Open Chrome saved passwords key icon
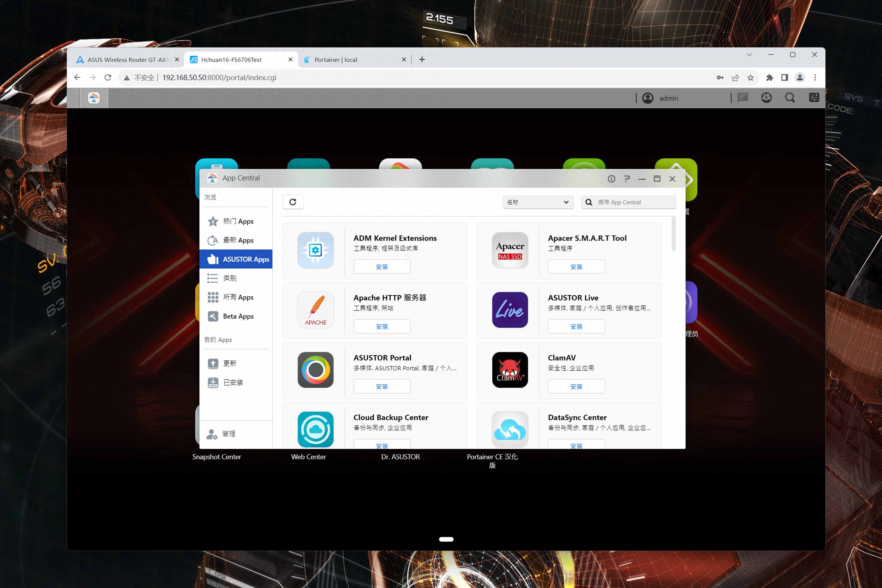 pyautogui.click(x=720, y=78)
